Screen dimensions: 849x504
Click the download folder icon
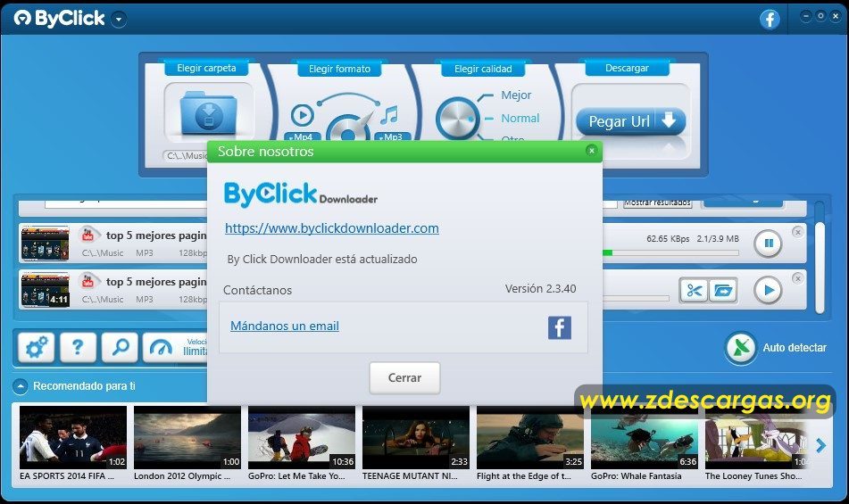pyautogui.click(x=209, y=113)
